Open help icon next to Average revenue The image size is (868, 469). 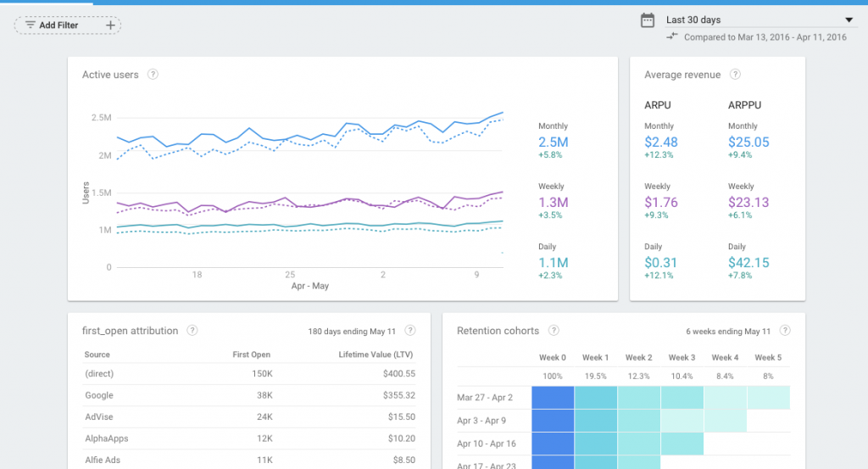(x=735, y=75)
